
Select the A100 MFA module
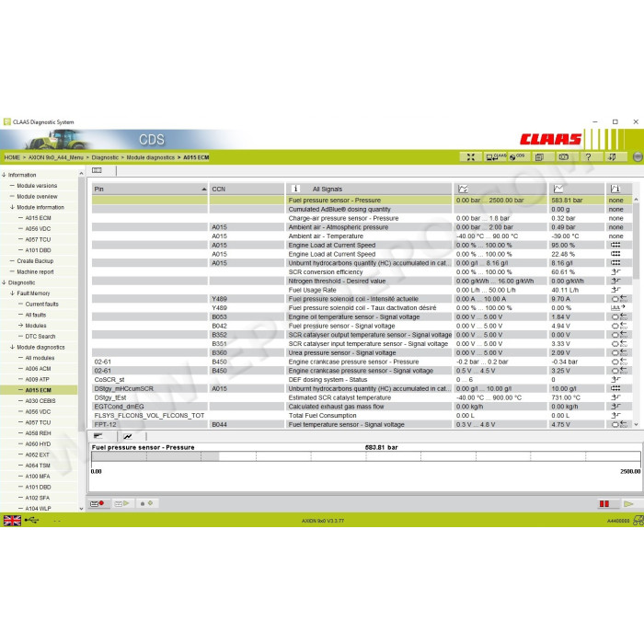38,476
